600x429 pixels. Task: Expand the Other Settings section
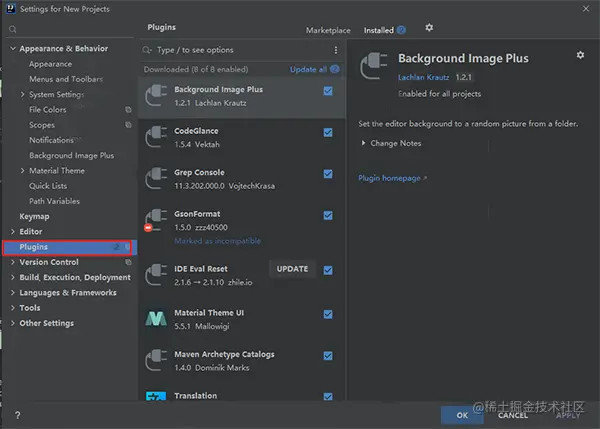click(x=13, y=323)
